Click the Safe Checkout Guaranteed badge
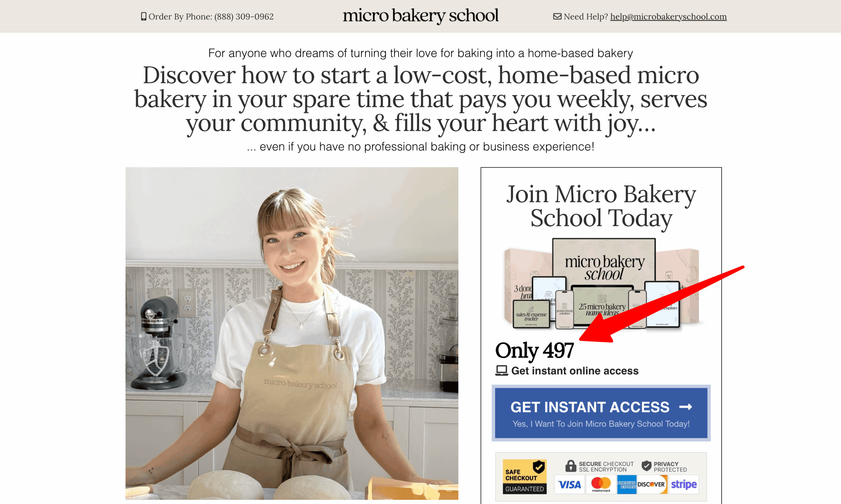The height and width of the screenshot is (504, 841). click(525, 476)
